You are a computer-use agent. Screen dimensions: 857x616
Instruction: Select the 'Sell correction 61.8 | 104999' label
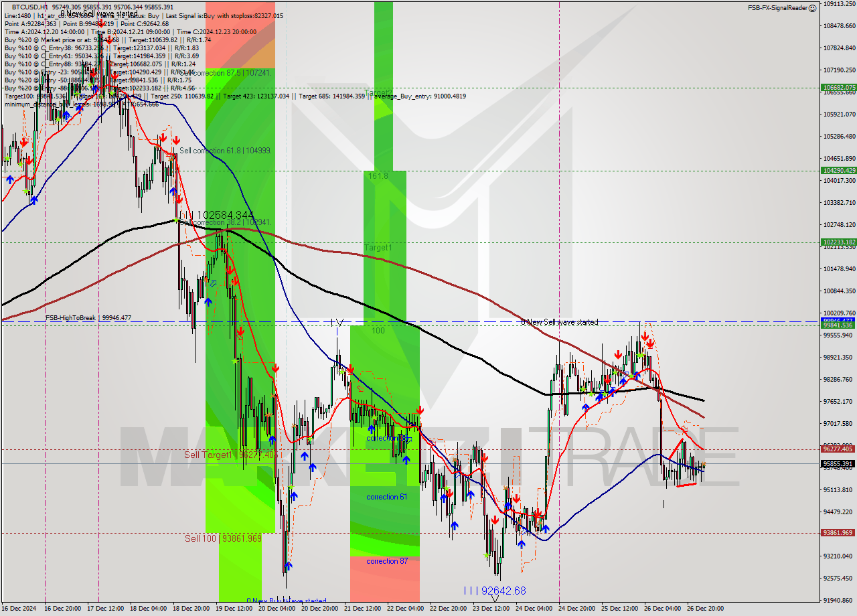coord(226,151)
